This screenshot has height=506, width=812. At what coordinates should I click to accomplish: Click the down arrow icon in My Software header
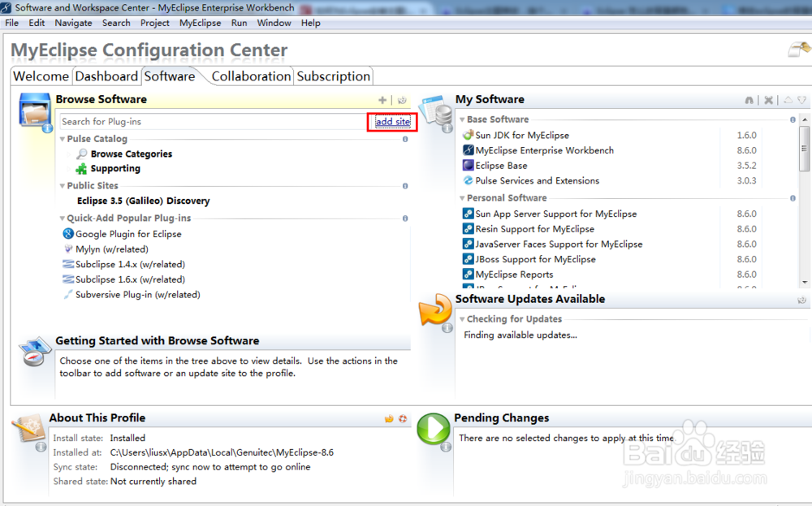pyautogui.click(x=801, y=100)
